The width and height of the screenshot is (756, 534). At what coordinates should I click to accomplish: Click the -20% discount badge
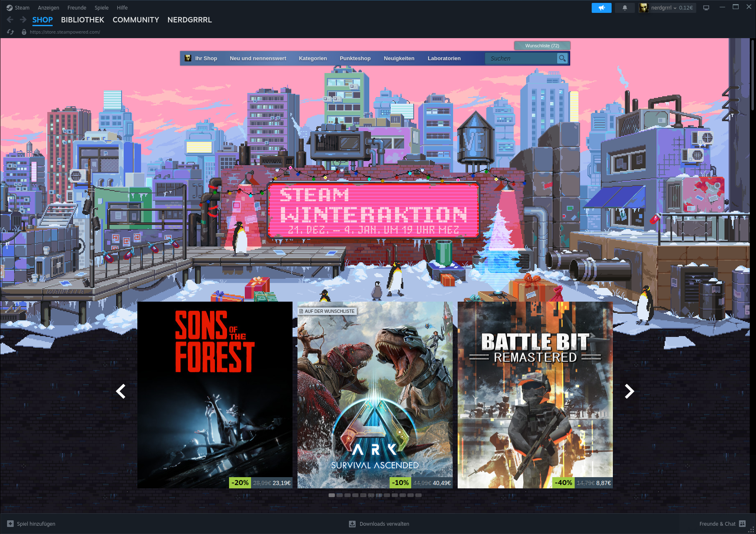point(240,483)
